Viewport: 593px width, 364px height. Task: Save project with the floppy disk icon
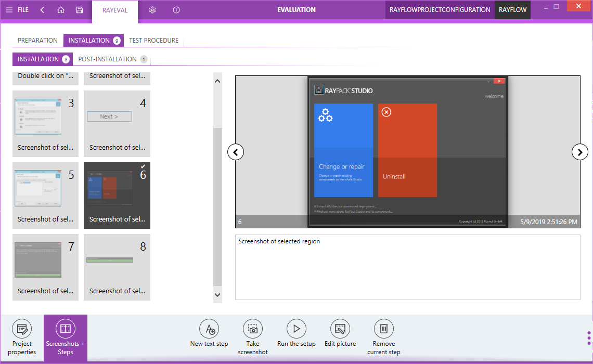point(80,10)
